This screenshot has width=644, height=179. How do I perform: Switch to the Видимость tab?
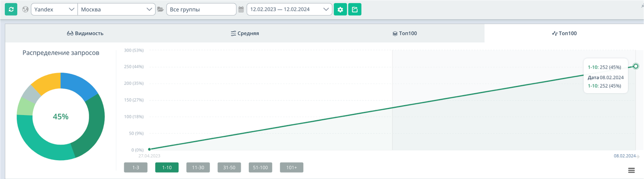(x=85, y=34)
